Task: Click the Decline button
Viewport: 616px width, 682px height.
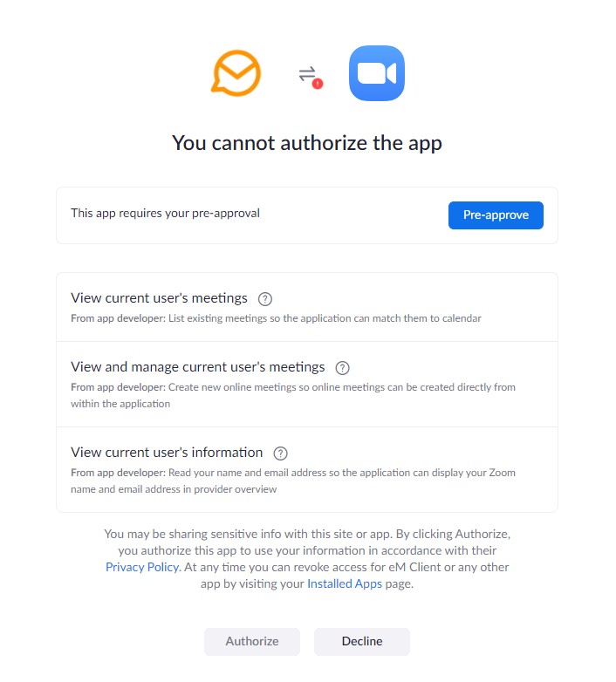Action: 362,641
